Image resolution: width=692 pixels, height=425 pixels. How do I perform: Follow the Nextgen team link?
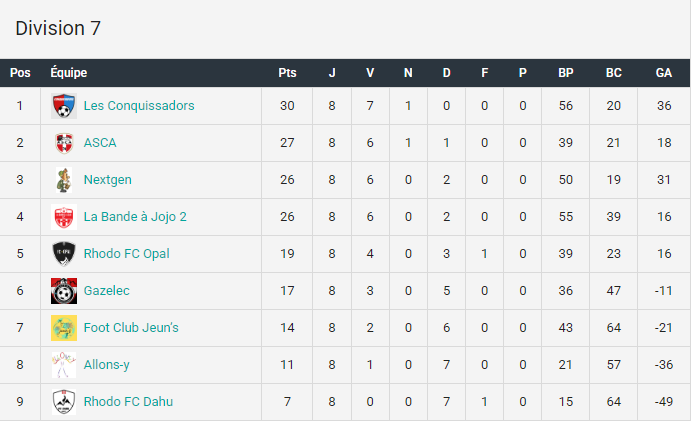(x=108, y=180)
